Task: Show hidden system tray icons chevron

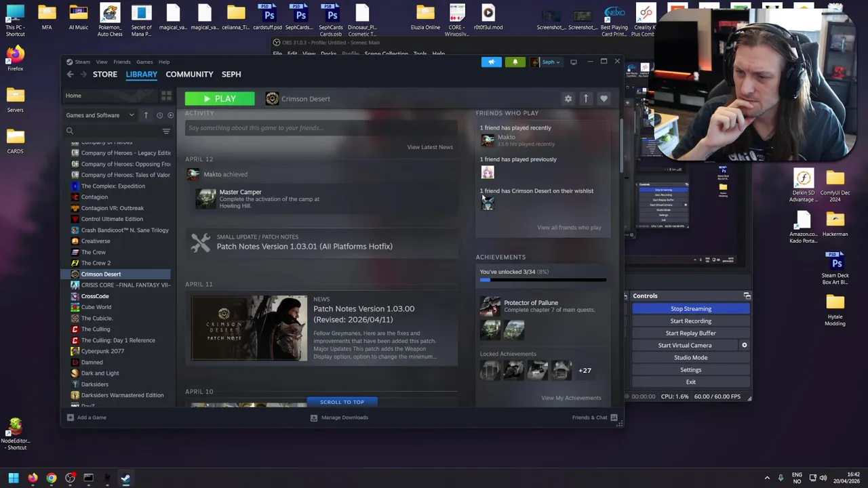Action: (x=767, y=478)
